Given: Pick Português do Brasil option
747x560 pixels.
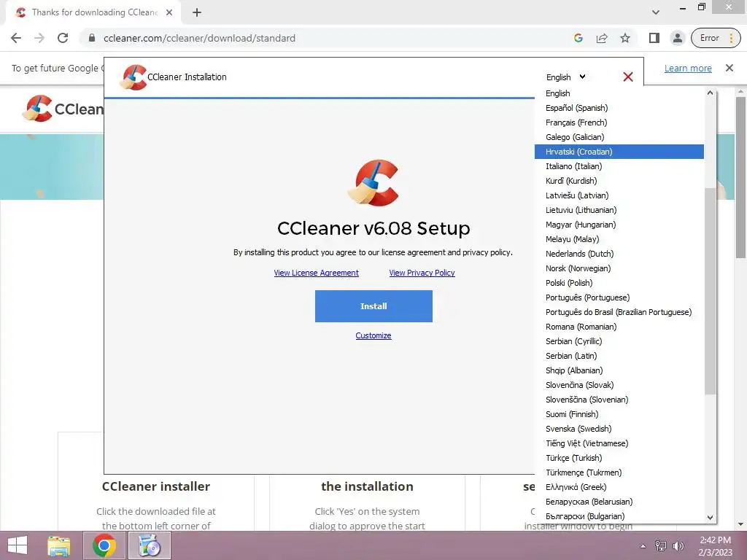Looking at the screenshot, I should (619, 312).
